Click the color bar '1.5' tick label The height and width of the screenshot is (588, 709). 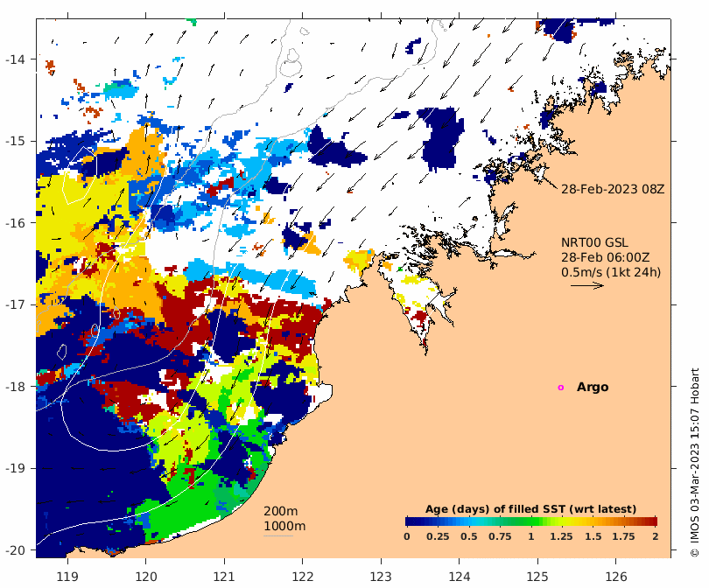pyautogui.click(x=593, y=536)
